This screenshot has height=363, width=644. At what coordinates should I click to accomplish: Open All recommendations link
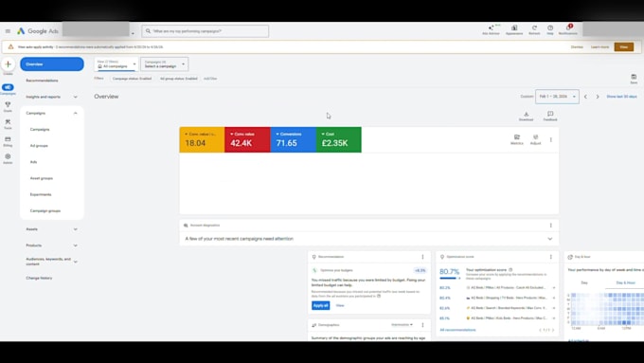pyautogui.click(x=458, y=330)
